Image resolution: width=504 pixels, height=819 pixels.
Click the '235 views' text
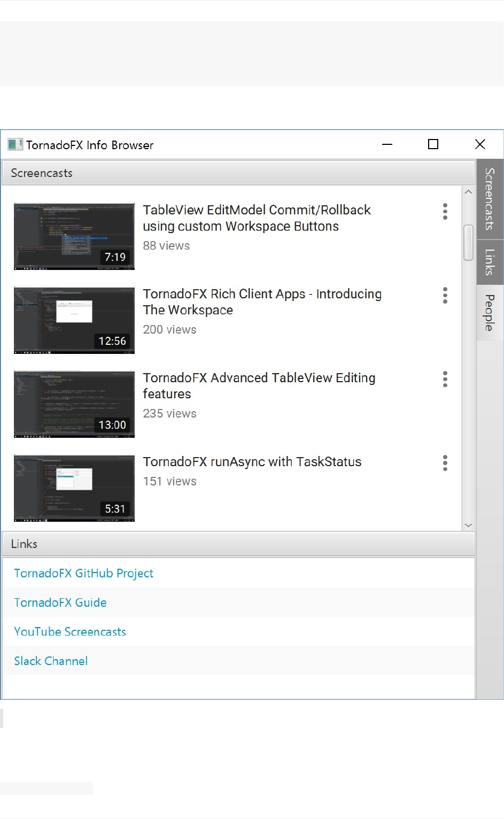pyautogui.click(x=169, y=414)
